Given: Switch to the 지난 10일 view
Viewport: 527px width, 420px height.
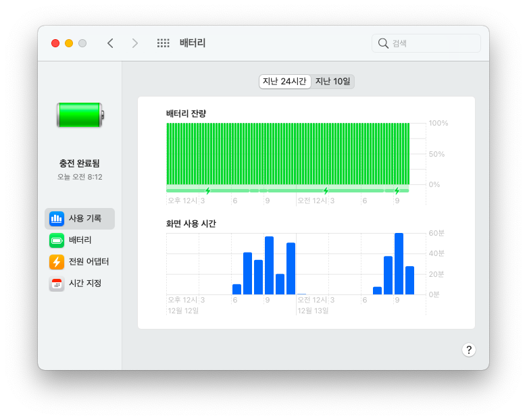Looking at the screenshot, I should tap(333, 82).
